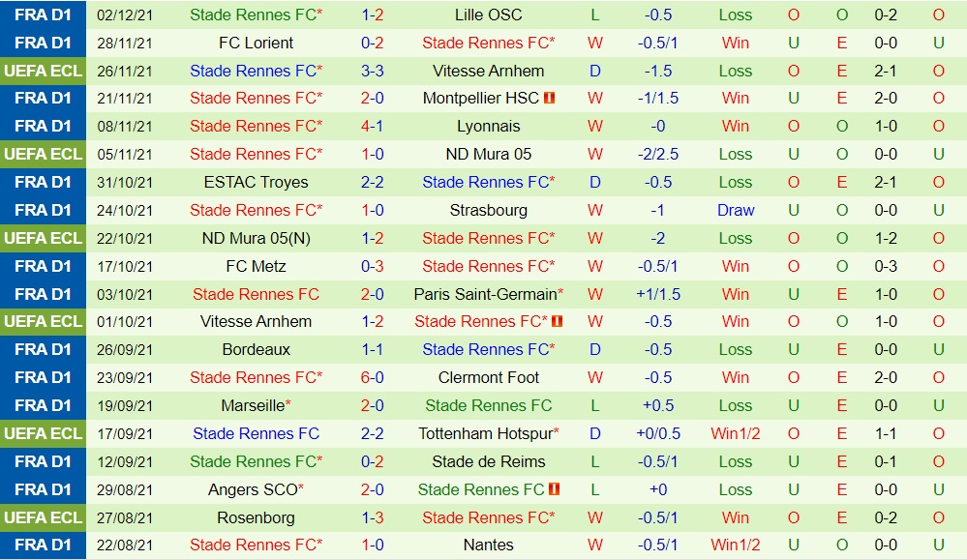
Task: Open ESTAC Troyes team details
Action: click(256, 182)
